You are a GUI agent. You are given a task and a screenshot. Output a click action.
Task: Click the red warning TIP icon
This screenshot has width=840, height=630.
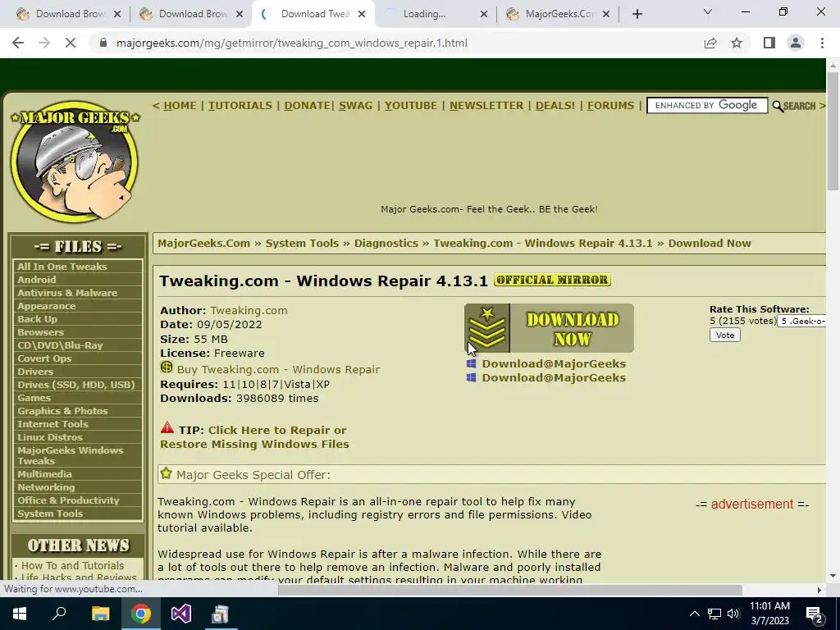pos(167,427)
